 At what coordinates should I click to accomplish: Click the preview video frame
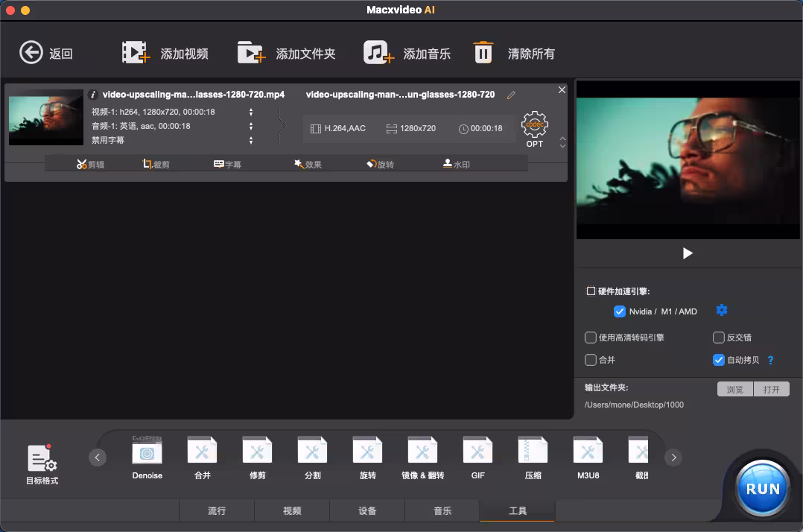pos(688,159)
